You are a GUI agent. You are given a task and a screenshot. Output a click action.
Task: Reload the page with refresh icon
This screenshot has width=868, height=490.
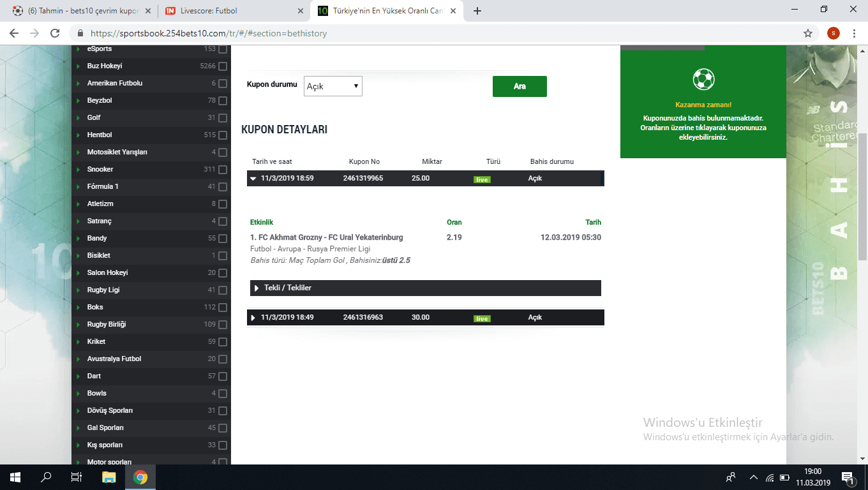coord(55,33)
